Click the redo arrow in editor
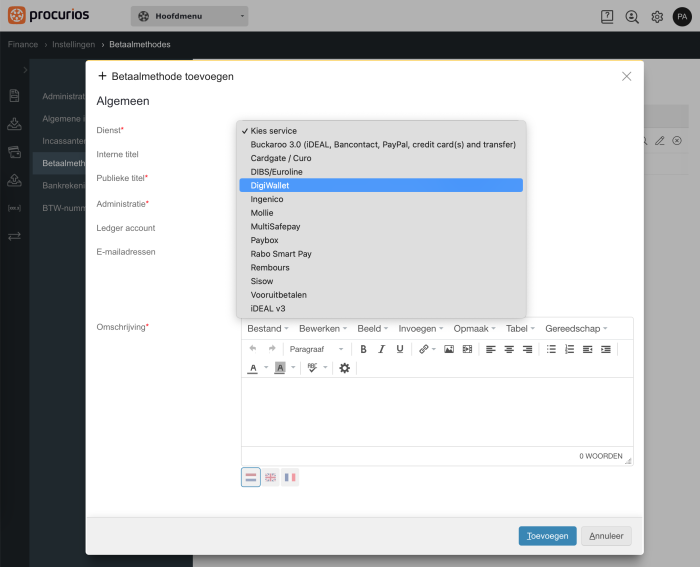 tap(271, 348)
